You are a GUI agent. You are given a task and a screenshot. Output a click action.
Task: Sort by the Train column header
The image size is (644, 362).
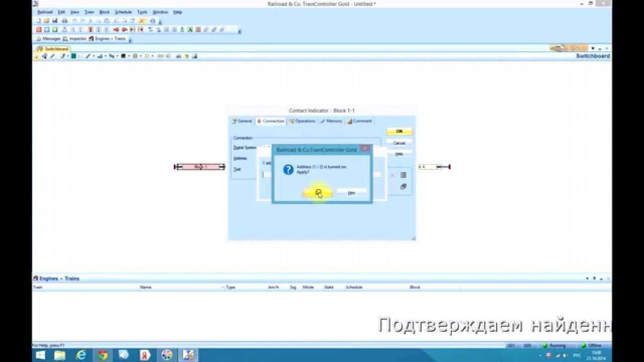(x=38, y=288)
